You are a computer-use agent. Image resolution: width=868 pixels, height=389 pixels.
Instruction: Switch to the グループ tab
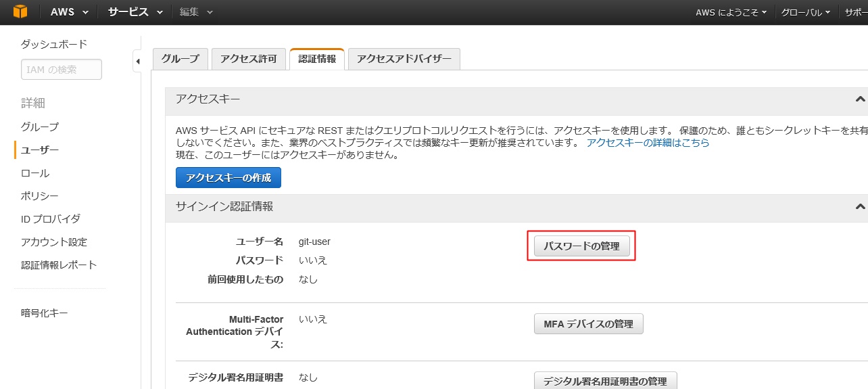pos(180,59)
